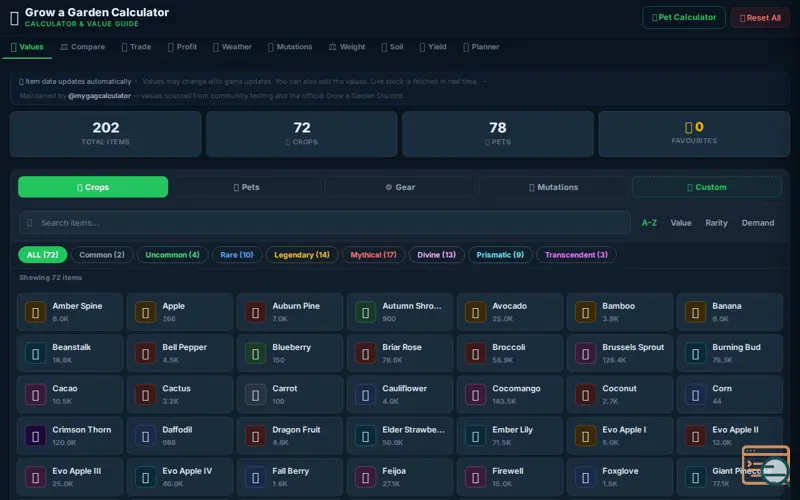800x500 pixels.
Task: Click the Cactus crop icon
Action: pos(145,395)
